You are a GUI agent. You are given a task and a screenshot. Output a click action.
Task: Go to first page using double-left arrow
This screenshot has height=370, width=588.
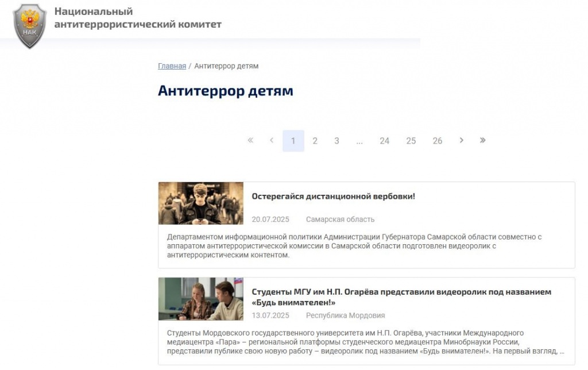(250, 140)
